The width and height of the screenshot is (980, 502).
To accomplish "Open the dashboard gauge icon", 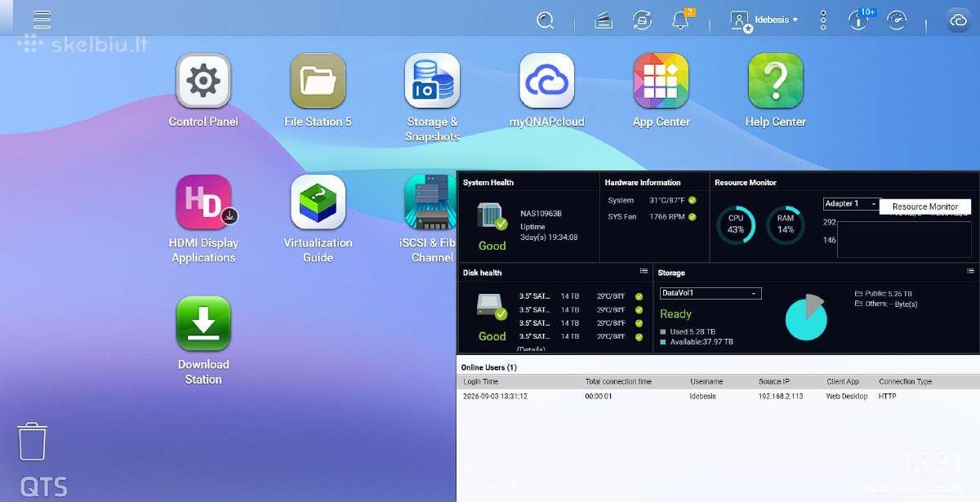I will [x=897, y=20].
